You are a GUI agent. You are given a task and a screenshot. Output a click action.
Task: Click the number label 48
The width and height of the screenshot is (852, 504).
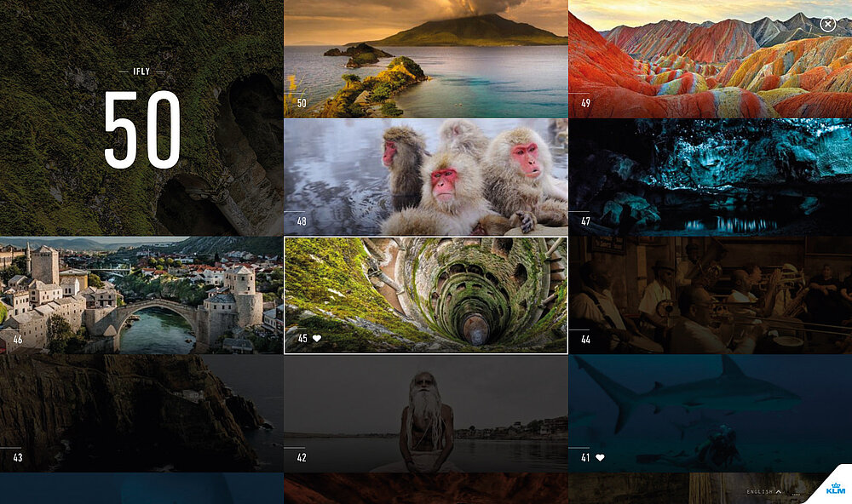[x=302, y=221]
